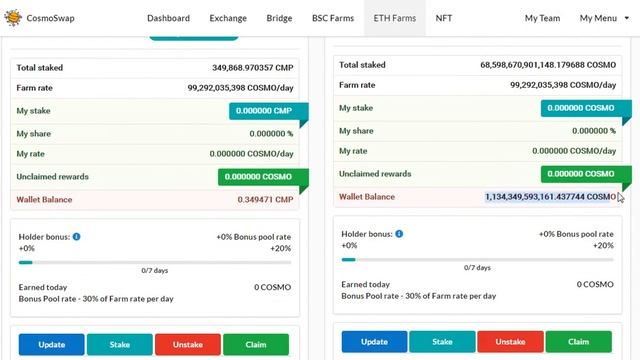640x360 pixels.
Task: Click the 0.000000 COSMO My stake badge
Action: pos(586,108)
